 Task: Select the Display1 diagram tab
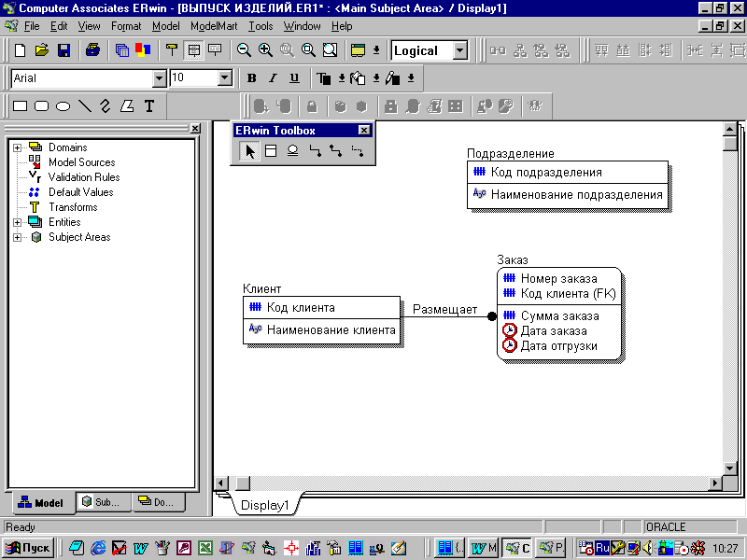click(x=265, y=505)
